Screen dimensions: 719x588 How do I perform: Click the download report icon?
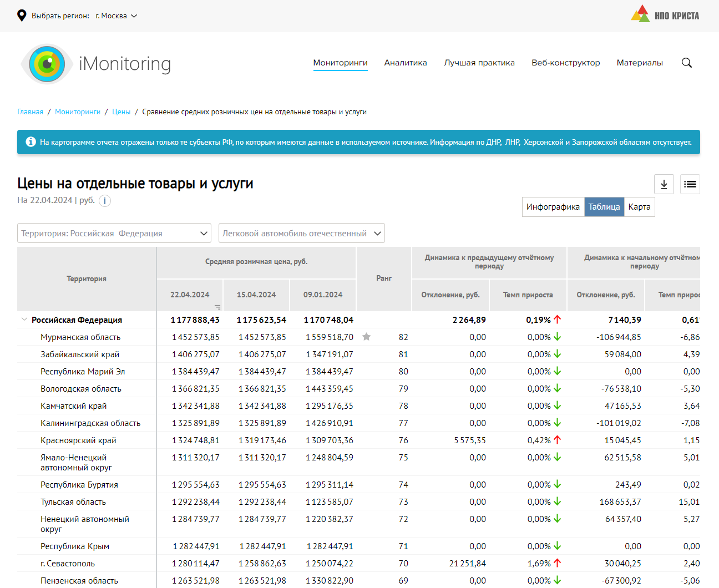664,184
